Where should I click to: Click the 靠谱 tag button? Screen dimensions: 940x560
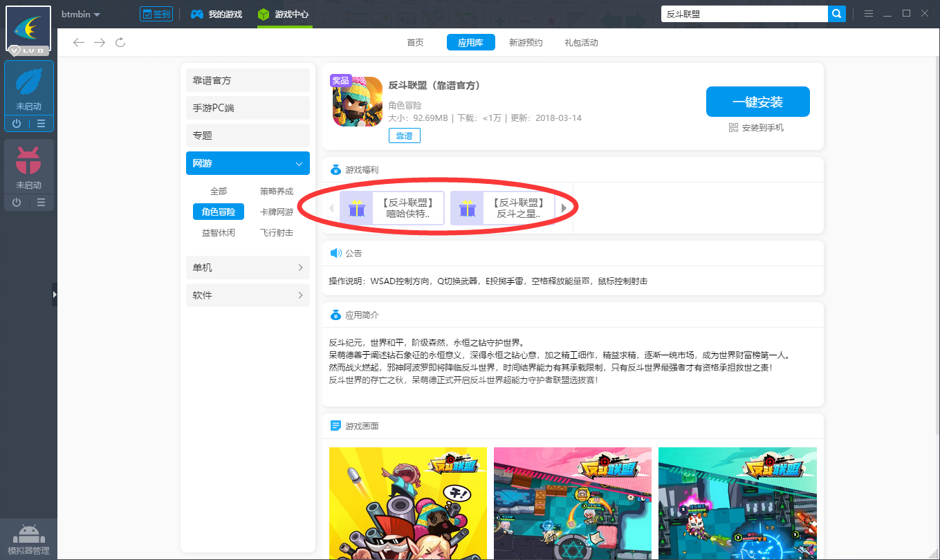click(x=404, y=136)
